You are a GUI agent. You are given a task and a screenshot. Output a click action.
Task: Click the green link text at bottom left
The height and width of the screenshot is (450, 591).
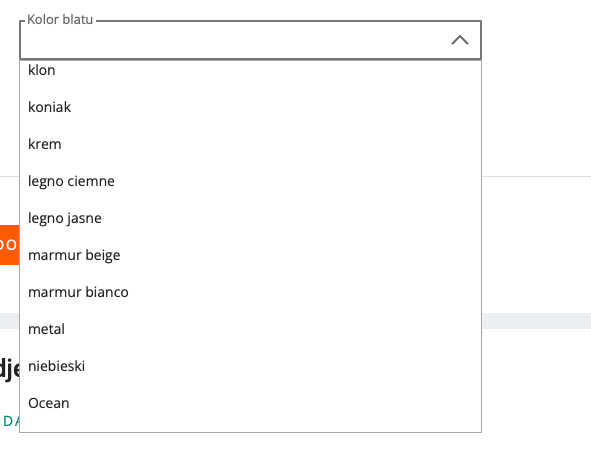coord(11,421)
